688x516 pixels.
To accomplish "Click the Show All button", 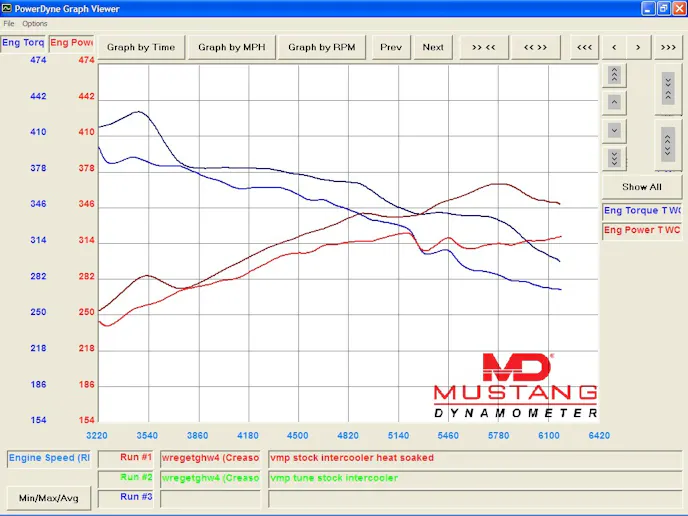I will pyautogui.click(x=641, y=187).
